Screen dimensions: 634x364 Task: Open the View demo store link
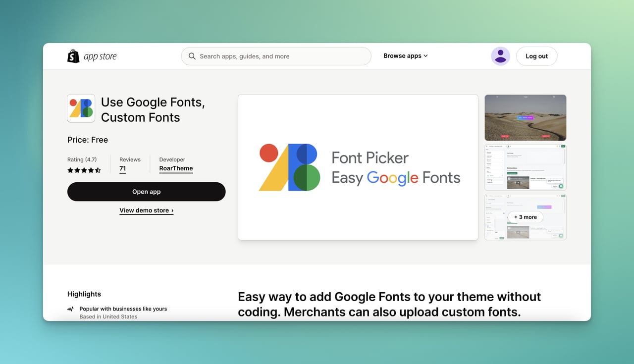coord(146,210)
